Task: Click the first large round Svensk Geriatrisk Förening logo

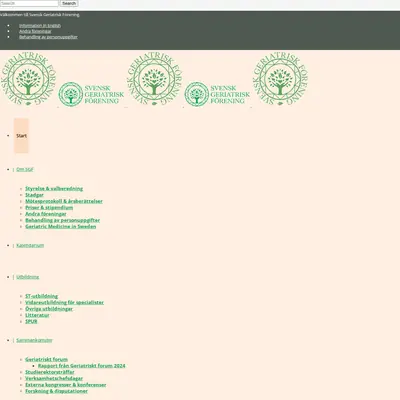Action: click(x=28, y=79)
